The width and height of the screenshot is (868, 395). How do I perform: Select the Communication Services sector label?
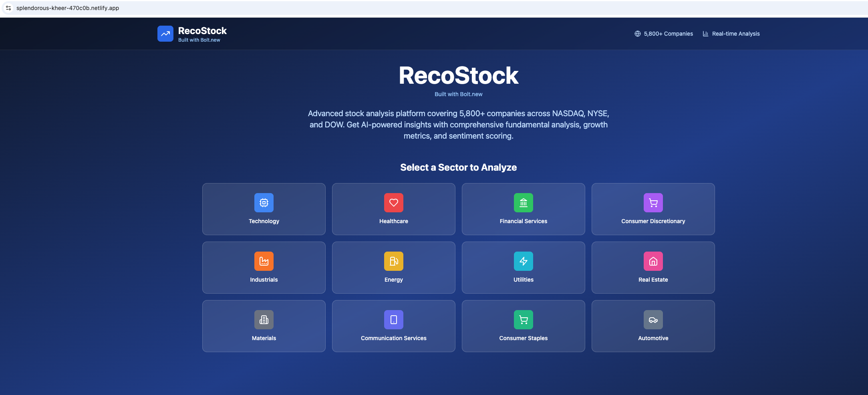(394, 338)
